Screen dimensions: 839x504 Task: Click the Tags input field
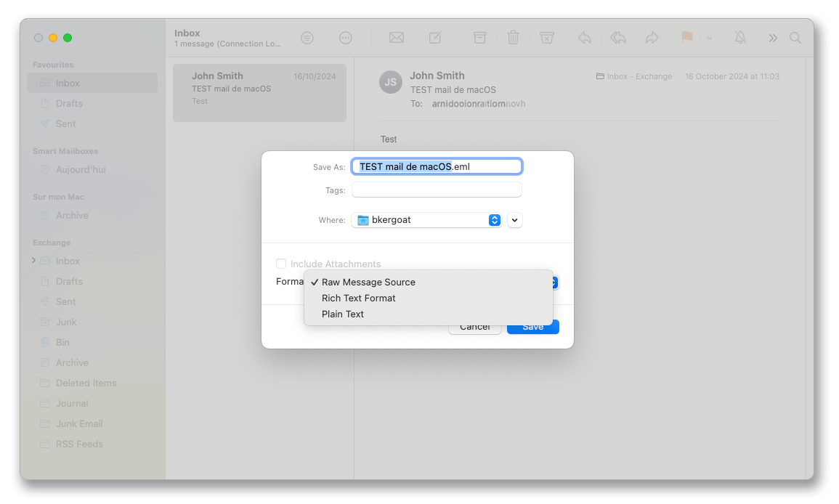(x=437, y=190)
